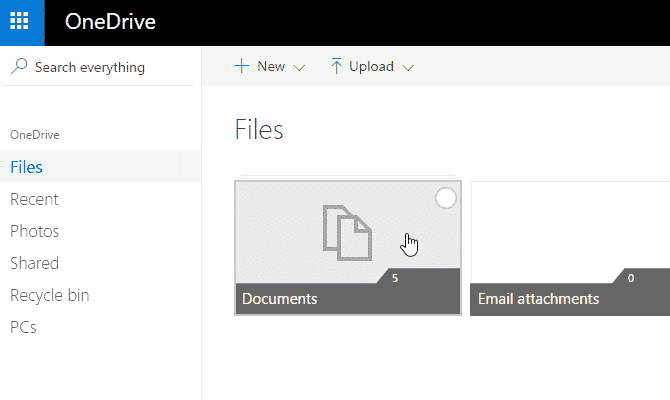Switch to Photos view
The image size is (670, 400).
34,231
